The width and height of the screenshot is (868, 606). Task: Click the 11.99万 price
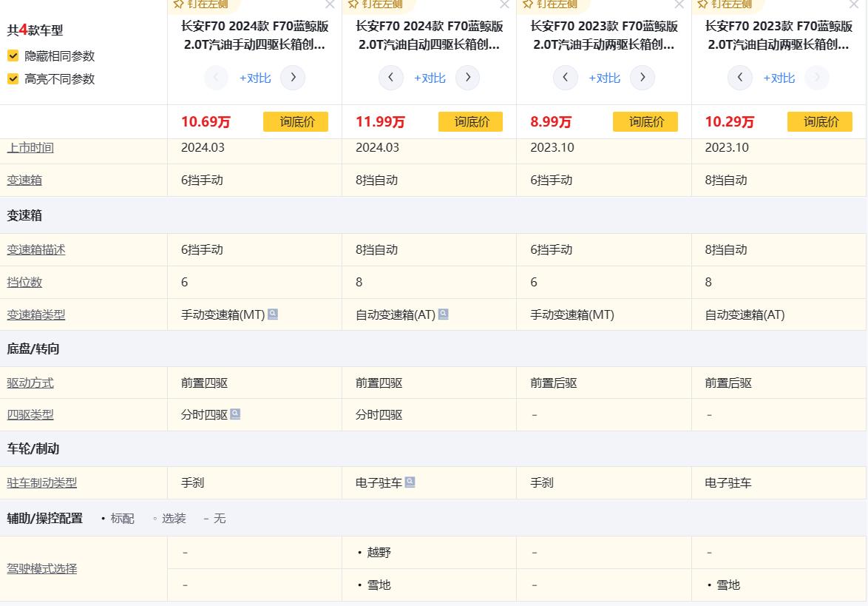coord(380,122)
